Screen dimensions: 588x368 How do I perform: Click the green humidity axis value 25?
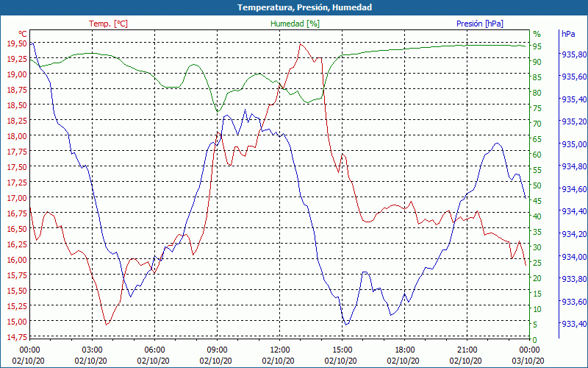537,263
